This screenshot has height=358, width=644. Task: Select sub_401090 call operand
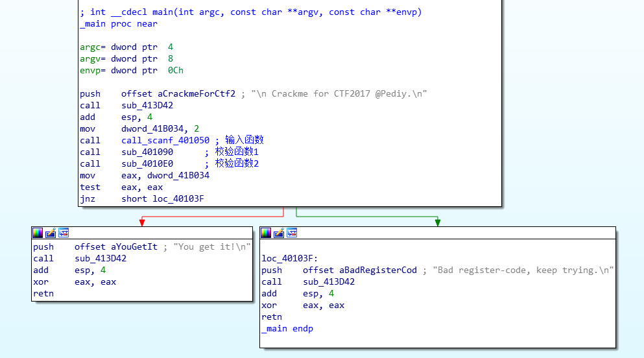[x=147, y=152]
